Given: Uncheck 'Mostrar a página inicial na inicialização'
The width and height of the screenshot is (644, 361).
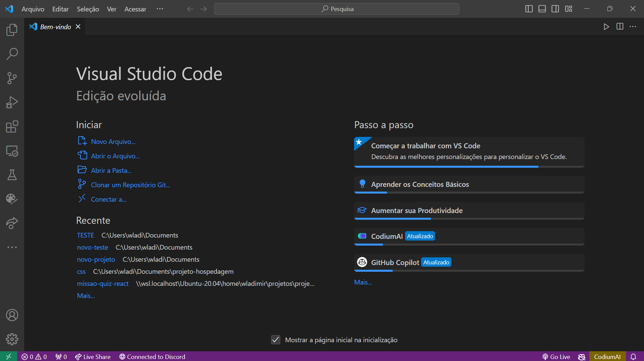Looking at the screenshot, I should tap(276, 340).
